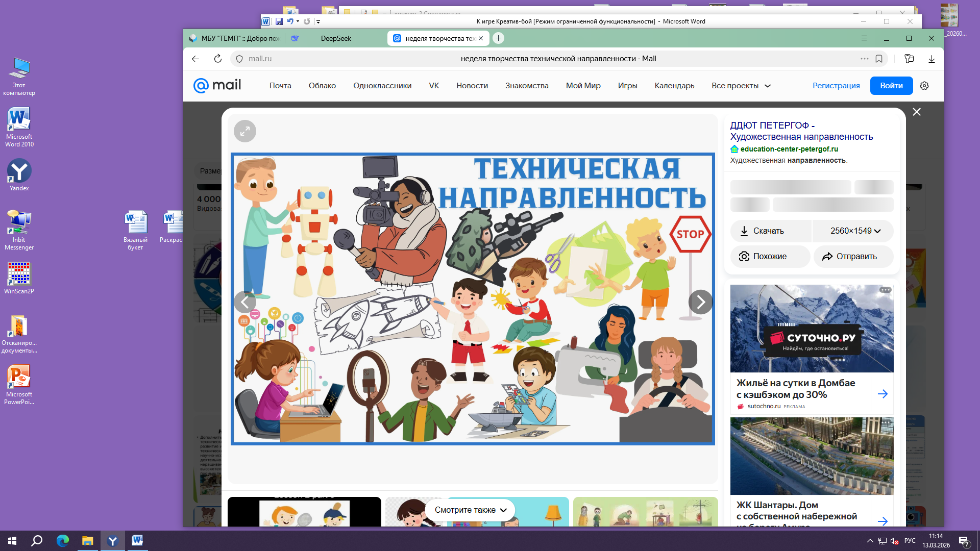Close the image viewer overlay
Image resolution: width=980 pixels, height=551 pixels.
(x=917, y=112)
